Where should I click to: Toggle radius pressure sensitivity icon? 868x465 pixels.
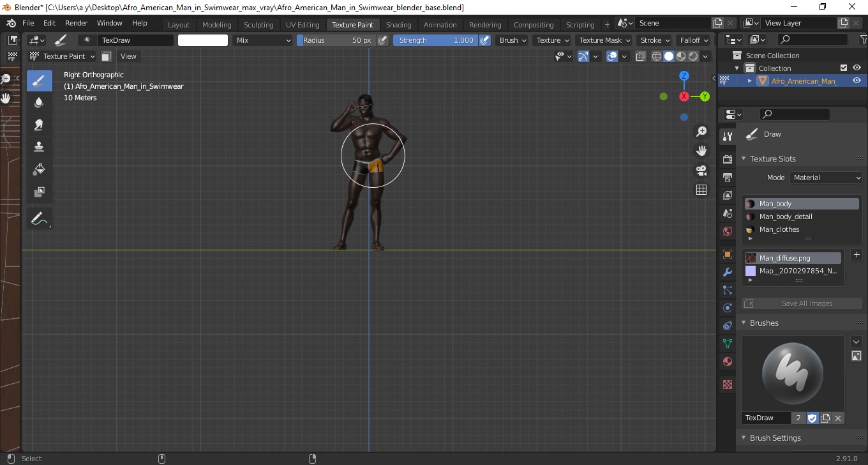pos(382,40)
